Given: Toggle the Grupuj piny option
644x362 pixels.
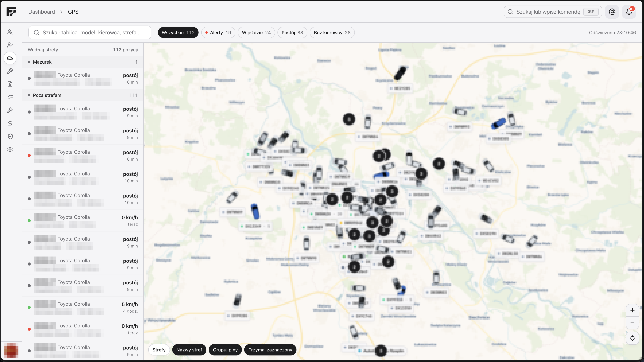Looking at the screenshot, I should point(225,350).
